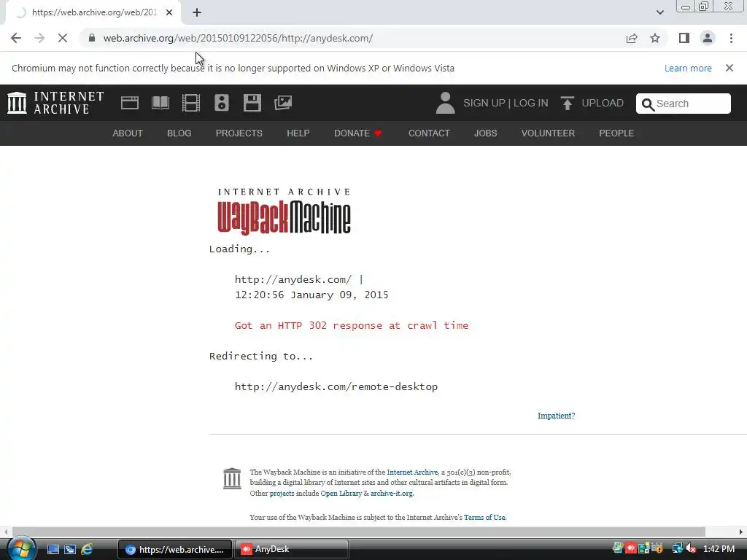
Task: Open the DONATE menu item
Action: (x=357, y=133)
